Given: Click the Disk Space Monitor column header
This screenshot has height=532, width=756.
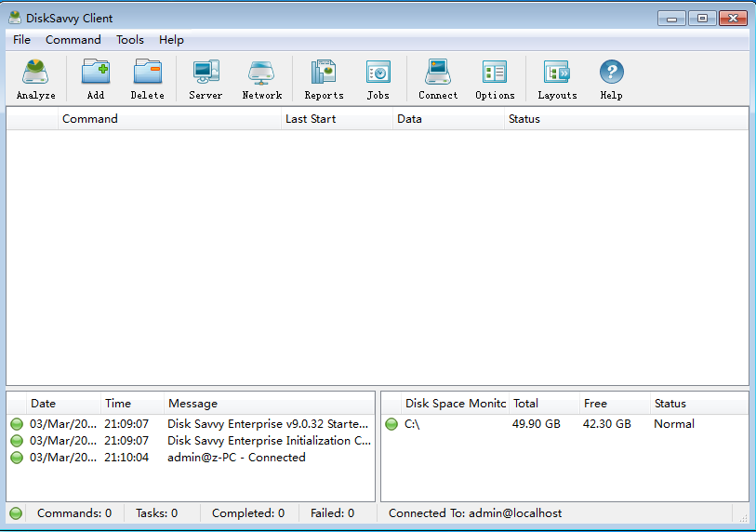Looking at the screenshot, I should [455, 404].
